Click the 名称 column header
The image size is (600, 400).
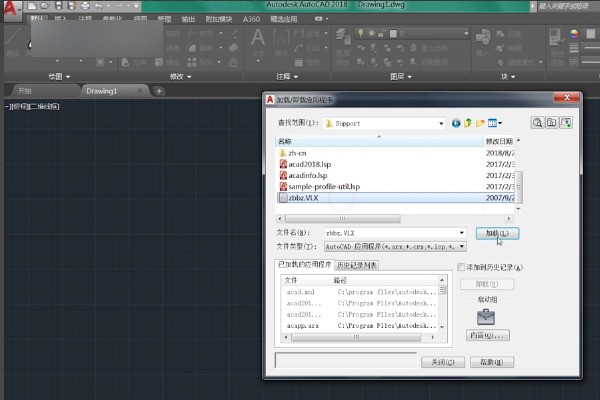coord(379,141)
